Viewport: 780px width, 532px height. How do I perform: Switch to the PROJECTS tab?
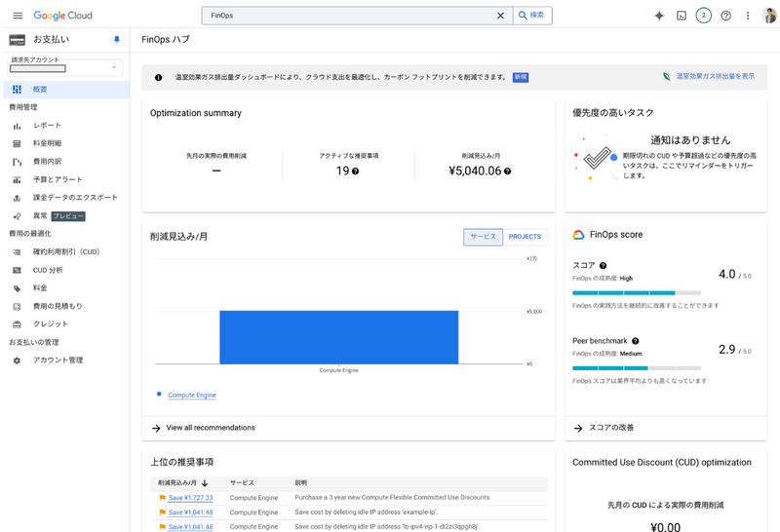tap(525, 237)
